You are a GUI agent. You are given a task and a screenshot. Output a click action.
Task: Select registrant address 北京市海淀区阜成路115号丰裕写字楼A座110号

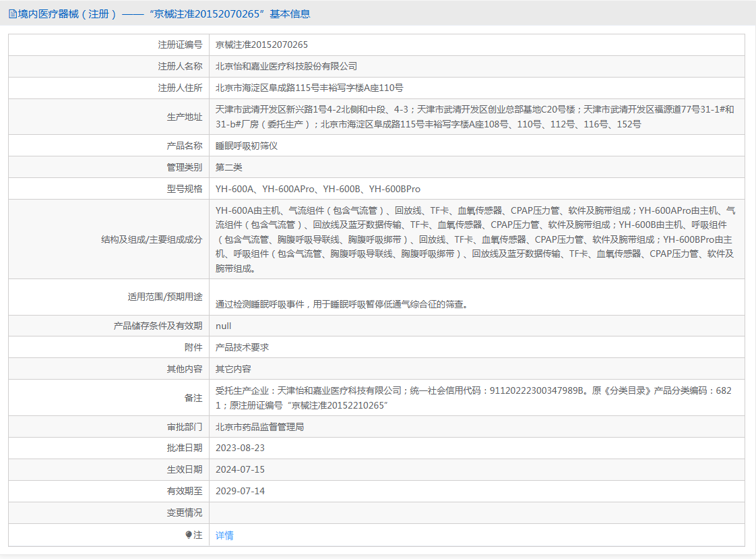tap(309, 88)
